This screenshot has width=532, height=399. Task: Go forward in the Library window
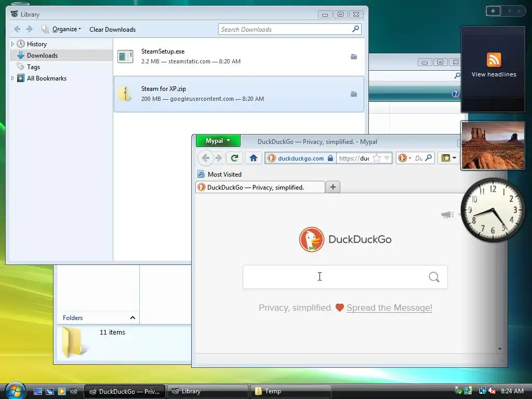[x=30, y=29]
